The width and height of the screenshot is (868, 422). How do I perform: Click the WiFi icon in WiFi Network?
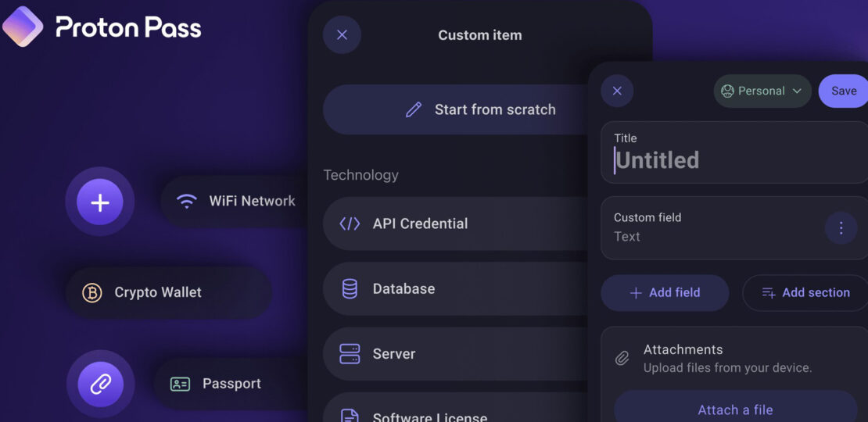[187, 201]
